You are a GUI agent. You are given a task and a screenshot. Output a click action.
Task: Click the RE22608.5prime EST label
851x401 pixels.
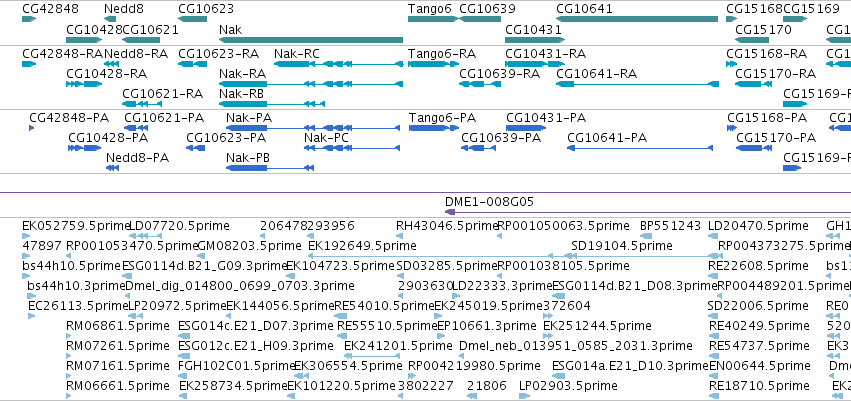pyautogui.click(x=758, y=266)
